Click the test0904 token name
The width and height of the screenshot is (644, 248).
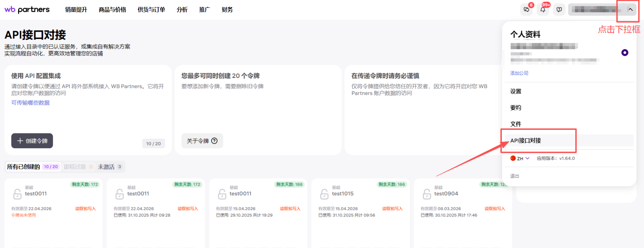pyautogui.click(x=446, y=194)
